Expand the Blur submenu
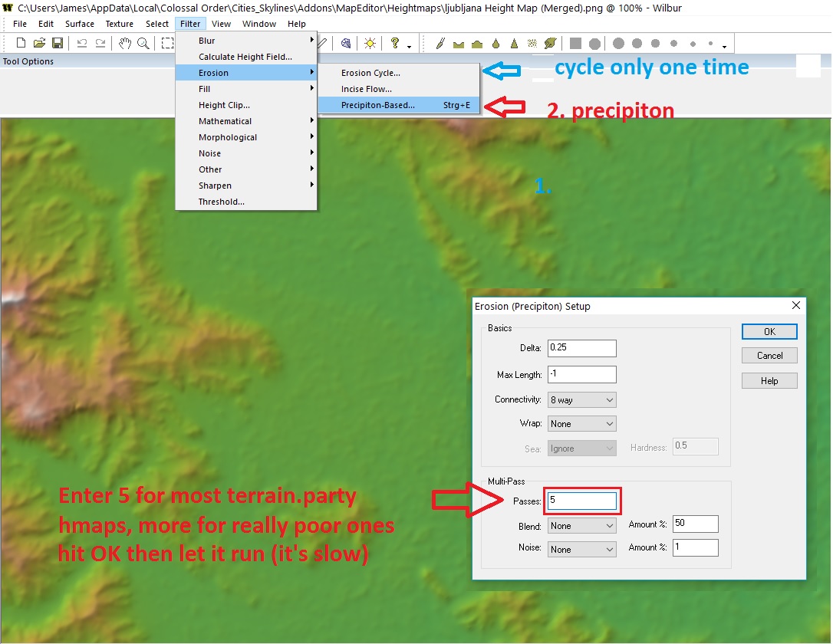This screenshot has width=833, height=644. 246,41
